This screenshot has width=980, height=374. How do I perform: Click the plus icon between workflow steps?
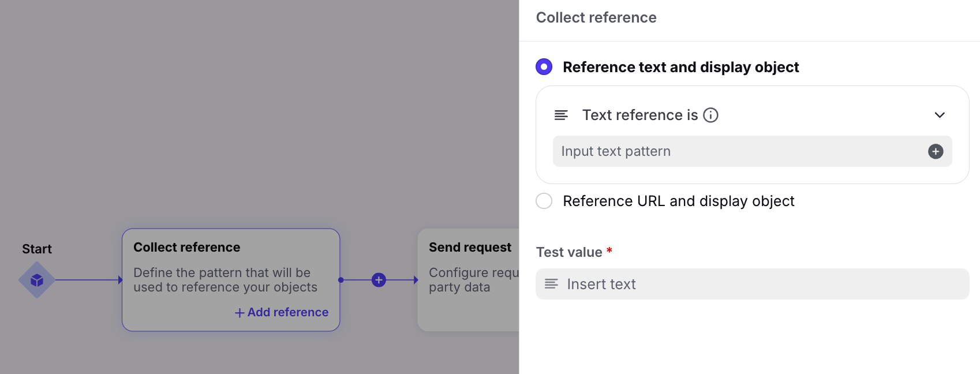click(379, 280)
